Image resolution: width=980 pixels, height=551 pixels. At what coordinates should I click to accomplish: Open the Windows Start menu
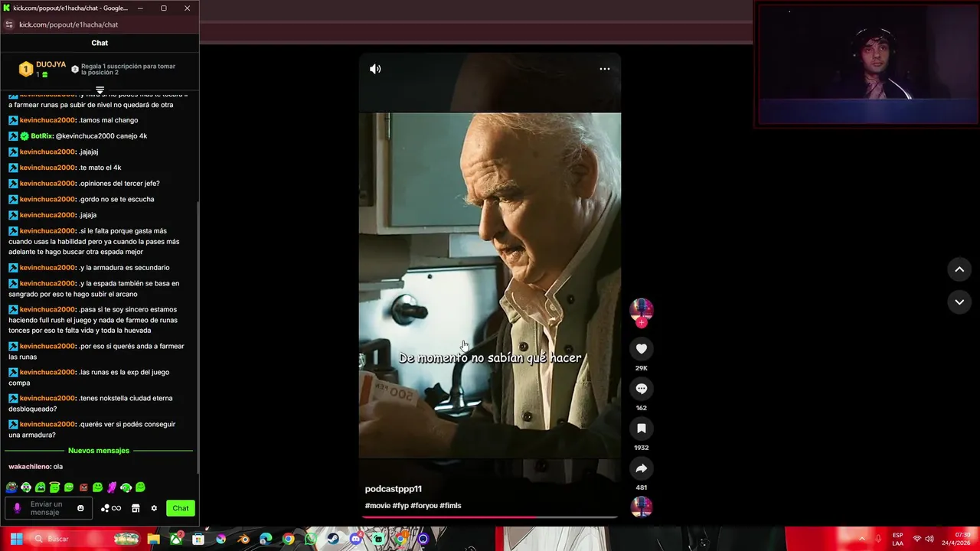pos(16,539)
